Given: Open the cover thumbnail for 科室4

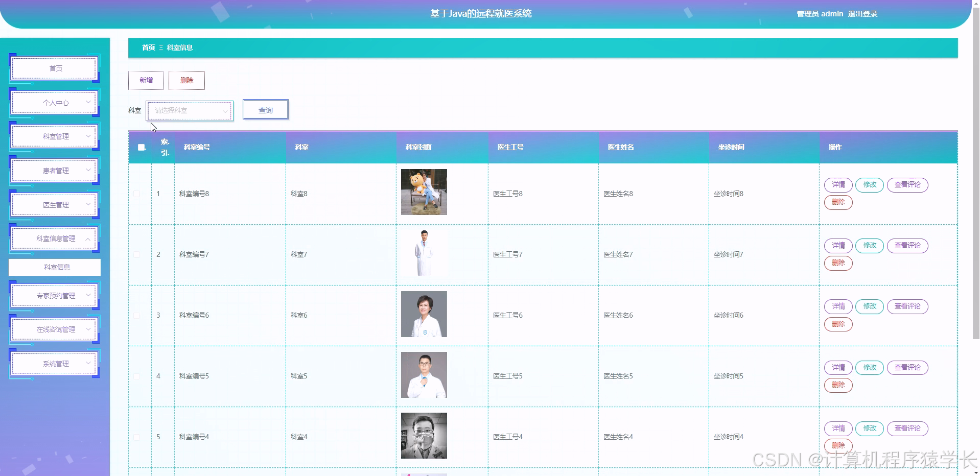Looking at the screenshot, I should (x=424, y=436).
